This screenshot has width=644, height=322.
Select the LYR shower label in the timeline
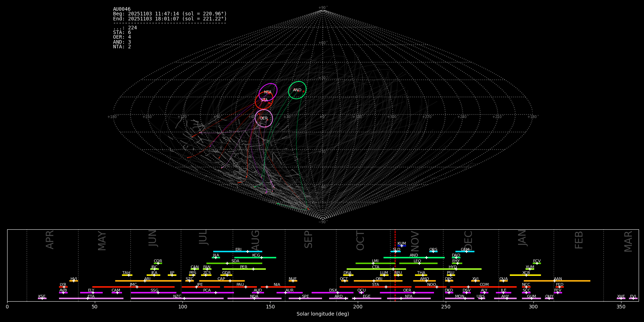click(x=63, y=285)
